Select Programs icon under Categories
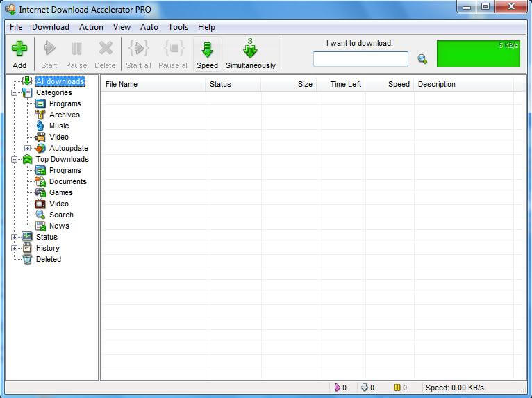532x398 pixels. (40, 103)
